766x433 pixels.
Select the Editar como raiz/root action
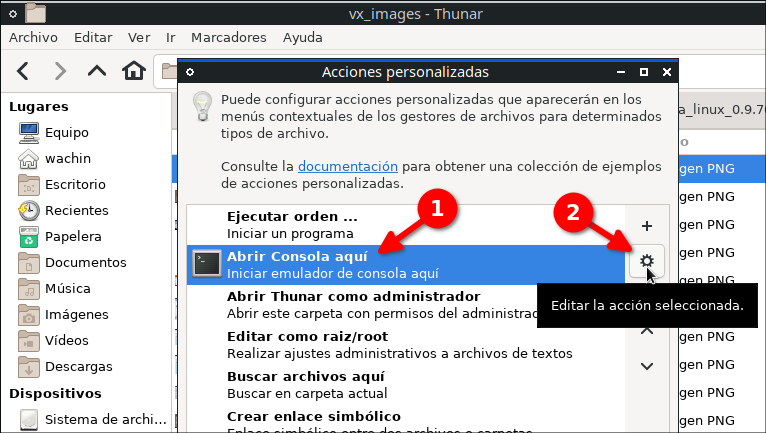405,345
